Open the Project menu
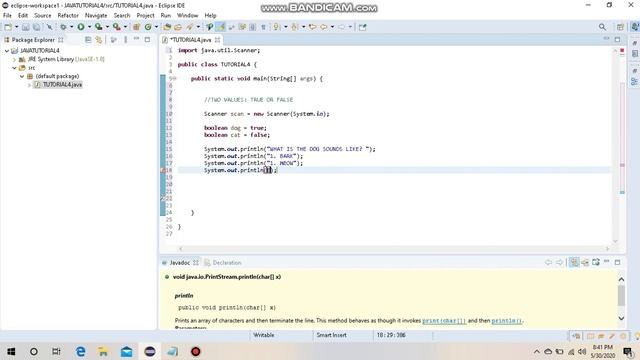This screenshot has width=640, height=360. pyautogui.click(x=145, y=16)
